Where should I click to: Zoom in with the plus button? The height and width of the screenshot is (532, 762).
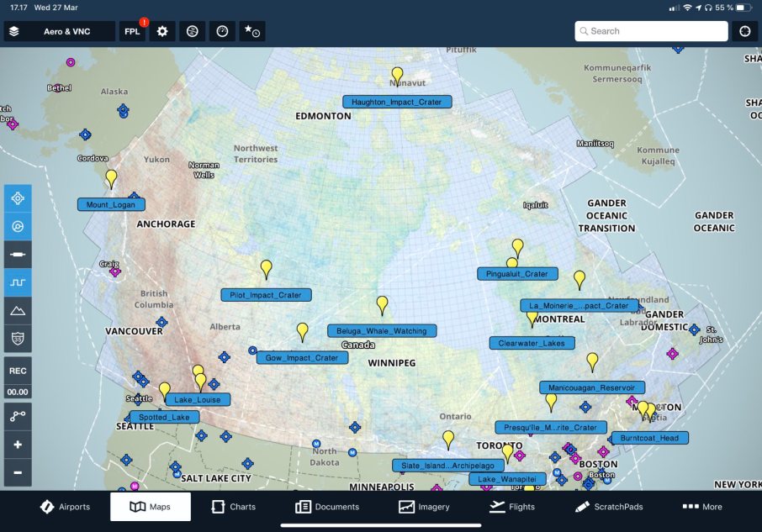tap(18, 445)
